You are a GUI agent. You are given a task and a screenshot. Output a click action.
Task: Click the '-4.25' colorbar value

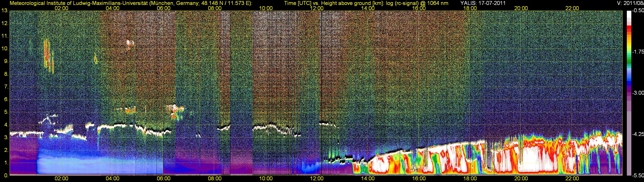(x=638, y=134)
